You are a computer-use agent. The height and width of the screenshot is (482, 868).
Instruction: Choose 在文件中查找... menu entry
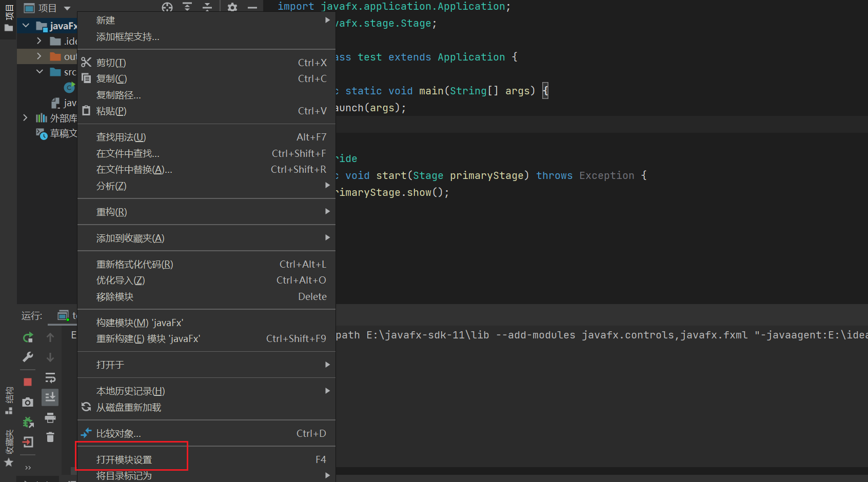[x=206, y=153]
